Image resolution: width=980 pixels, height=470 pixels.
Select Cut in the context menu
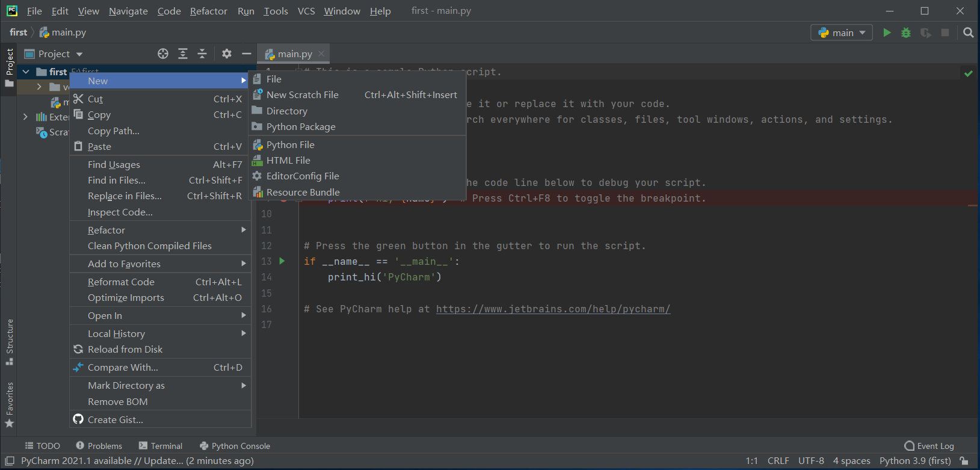(x=160, y=99)
